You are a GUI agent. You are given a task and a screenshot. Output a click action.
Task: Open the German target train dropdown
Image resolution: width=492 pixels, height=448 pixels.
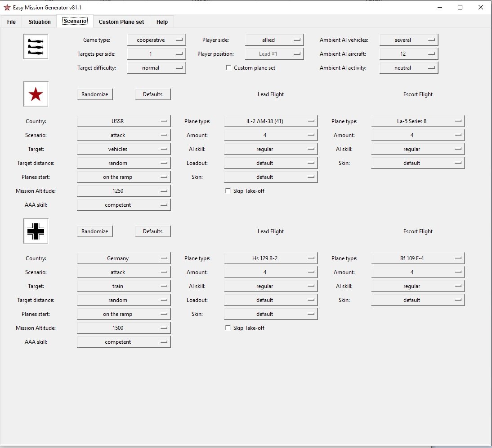(124, 286)
